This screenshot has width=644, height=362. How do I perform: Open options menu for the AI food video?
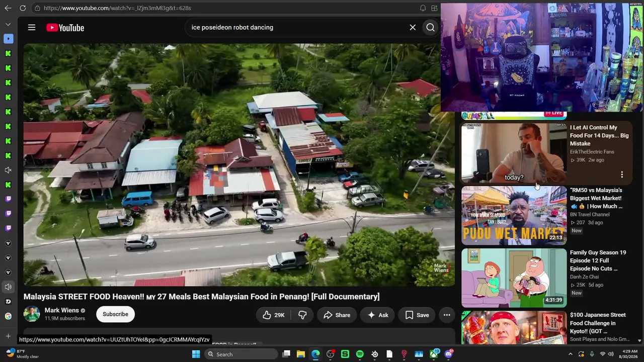[622, 174]
